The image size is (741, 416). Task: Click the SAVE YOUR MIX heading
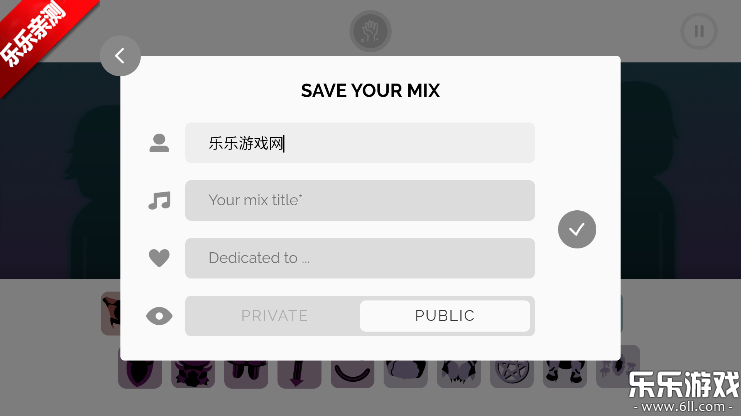[x=370, y=91]
